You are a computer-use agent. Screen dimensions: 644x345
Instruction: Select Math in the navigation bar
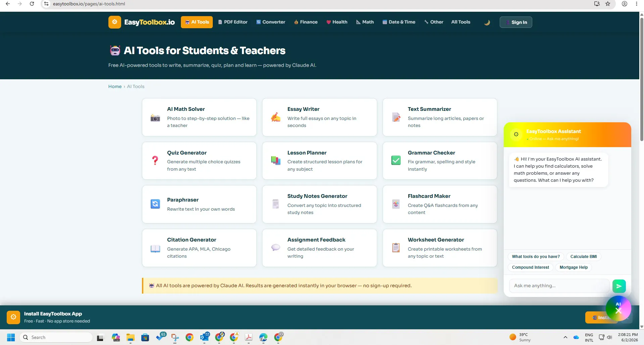[x=365, y=22]
